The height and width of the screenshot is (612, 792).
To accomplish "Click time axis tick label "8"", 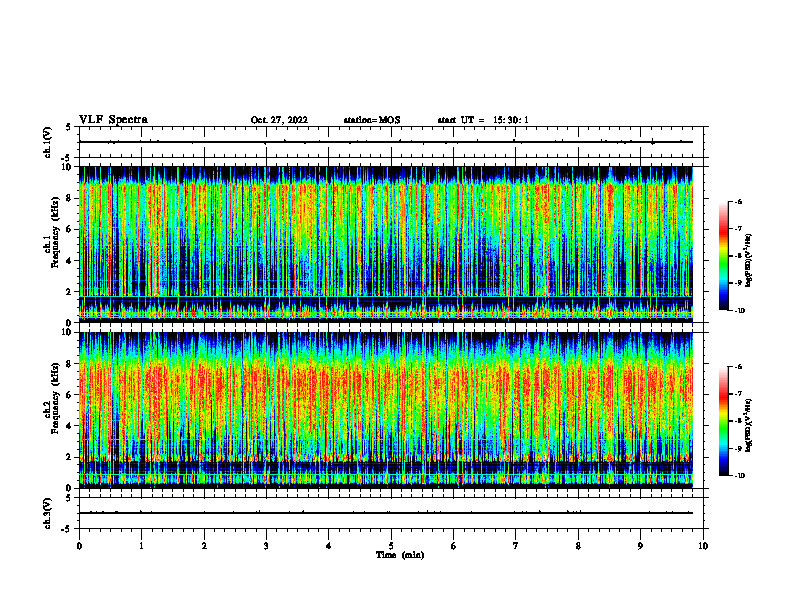I will [x=578, y=546].
